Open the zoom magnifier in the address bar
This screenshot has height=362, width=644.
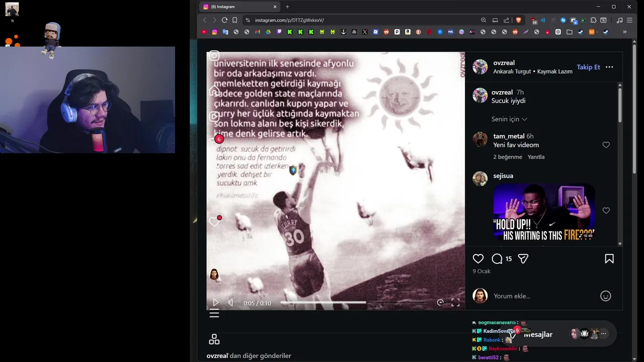click(484, 20)
